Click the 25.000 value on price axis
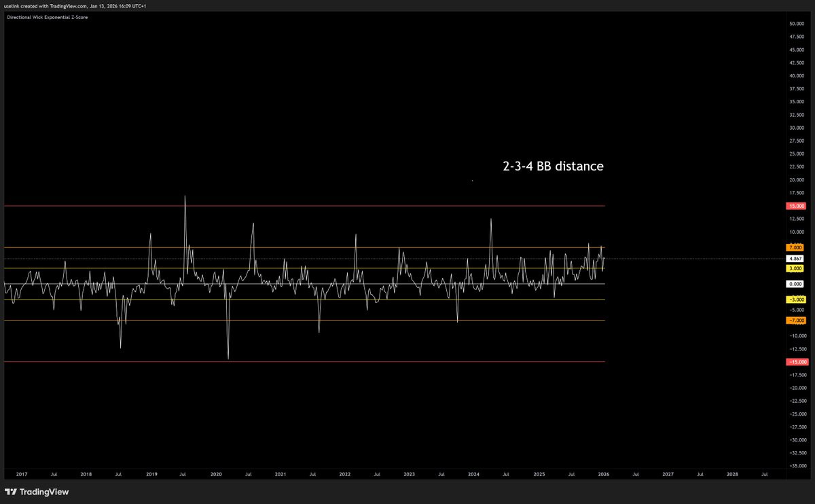Viewport: 815px width, 504px height. (797, 154)
